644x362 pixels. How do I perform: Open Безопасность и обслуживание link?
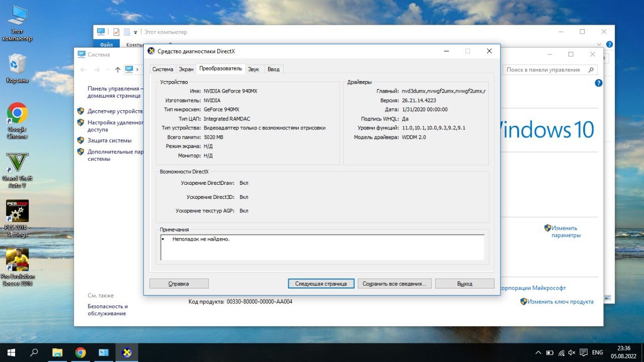[x=108, y=310]
